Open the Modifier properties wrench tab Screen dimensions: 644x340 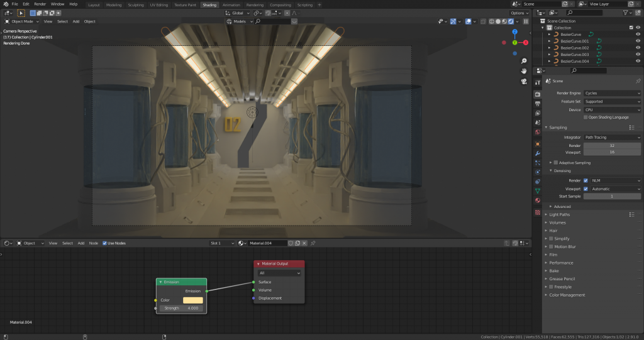[538, 153]
